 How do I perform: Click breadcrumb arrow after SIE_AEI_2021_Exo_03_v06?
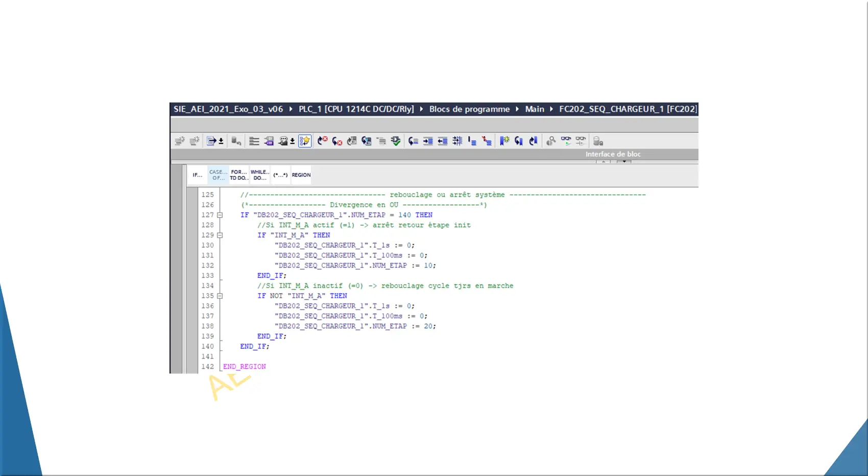(291, 109)
